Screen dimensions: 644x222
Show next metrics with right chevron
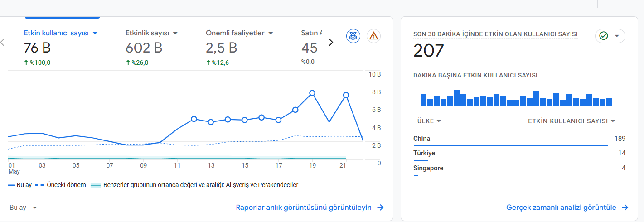click(331, 42)
